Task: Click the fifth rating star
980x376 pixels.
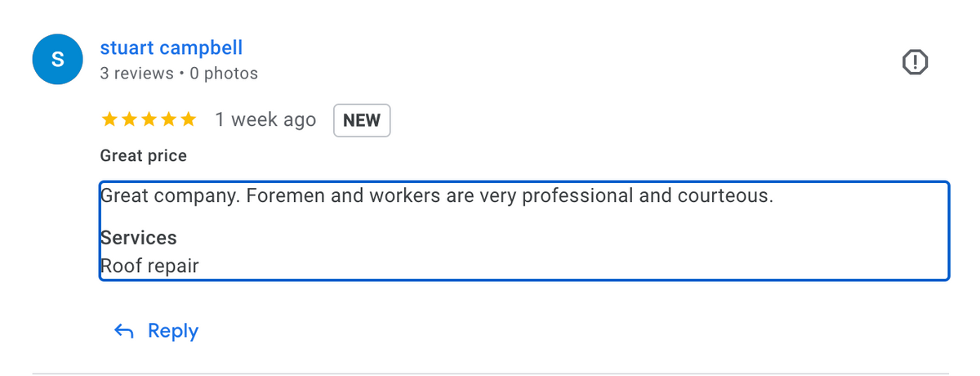Action: coord(188,120)
